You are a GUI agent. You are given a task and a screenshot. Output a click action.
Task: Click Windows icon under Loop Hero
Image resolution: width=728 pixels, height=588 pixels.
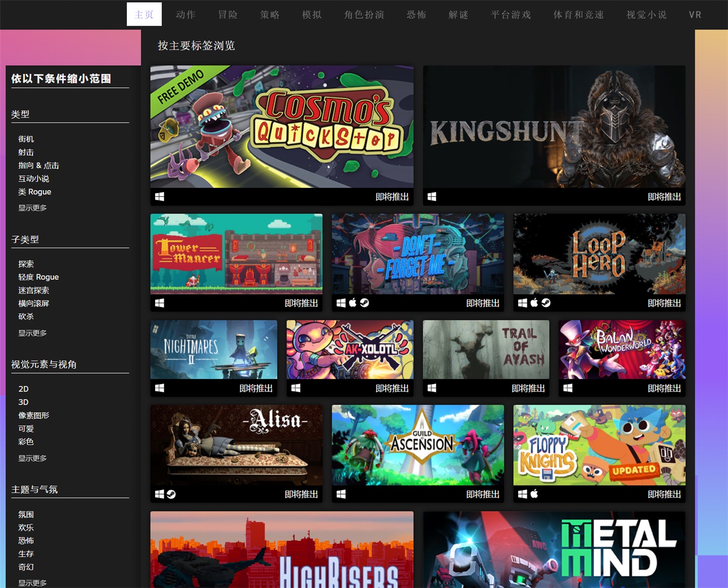tap(523, 303)
